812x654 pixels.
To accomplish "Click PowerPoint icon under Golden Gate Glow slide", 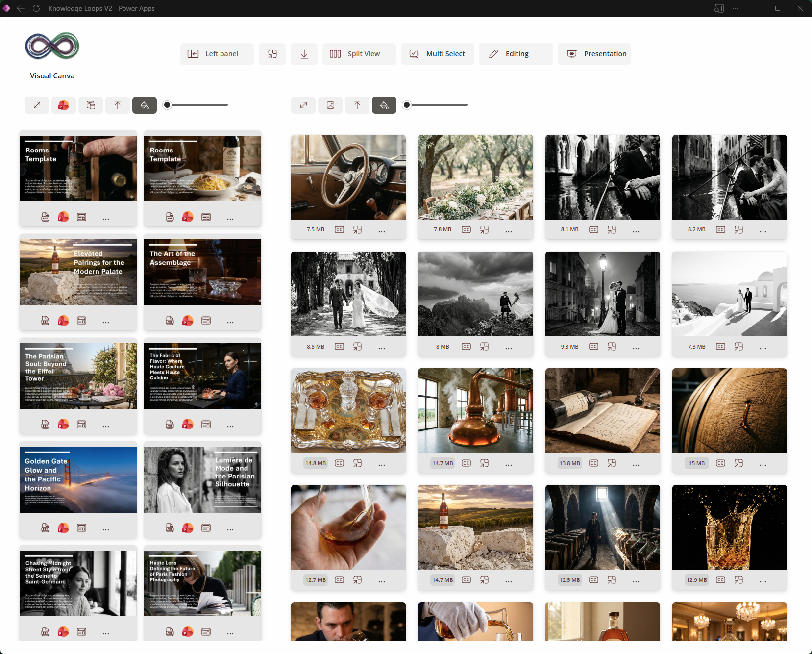I will tap(63, 528).
